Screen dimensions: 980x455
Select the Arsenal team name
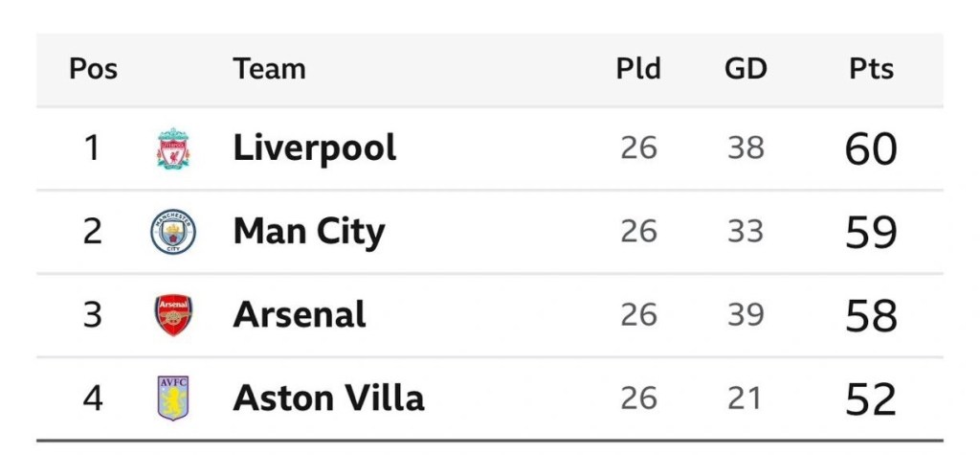pos(300,315)
